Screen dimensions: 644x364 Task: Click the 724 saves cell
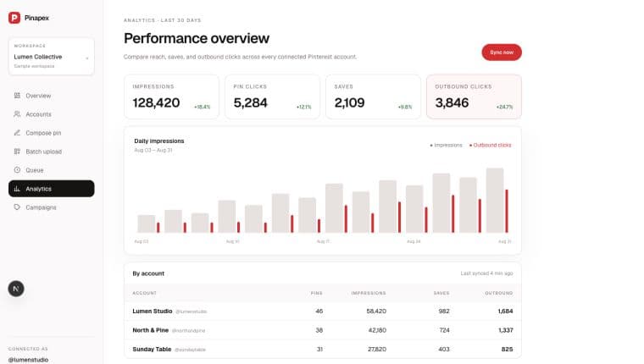(444, 330)
